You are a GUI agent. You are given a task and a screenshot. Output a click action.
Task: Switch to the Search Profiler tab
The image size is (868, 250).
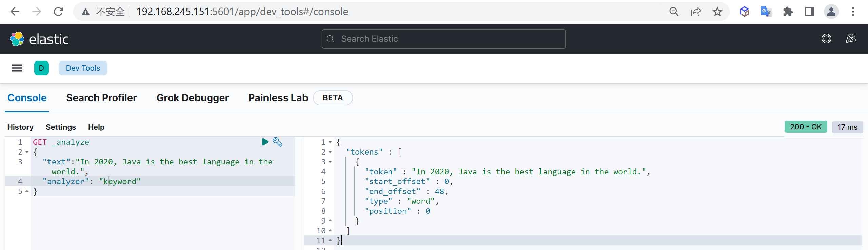click(x=101, y=98)
